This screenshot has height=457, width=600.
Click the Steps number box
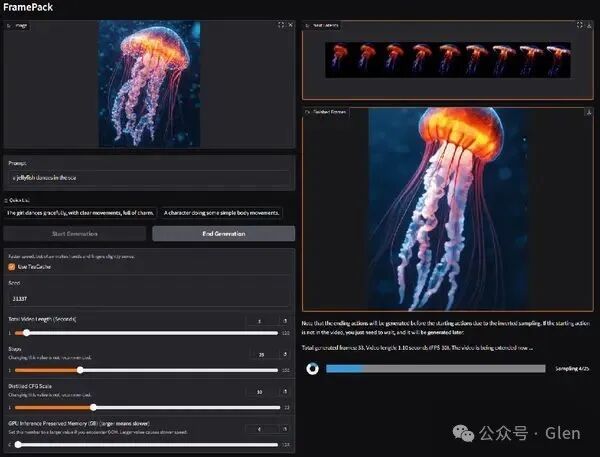[x=260, y=354]
